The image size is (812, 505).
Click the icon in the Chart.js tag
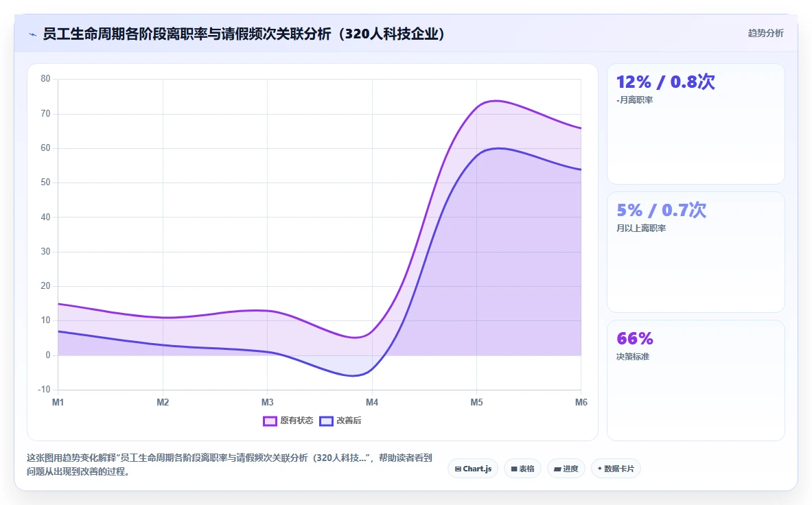[x=458, y=469]
